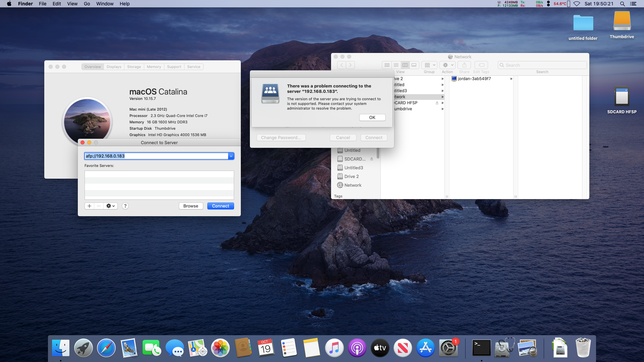Image resolution: width=644 pixels, height=362 pixels.
Task: Open Calendar from the Dock
Action: click(266, 348)
